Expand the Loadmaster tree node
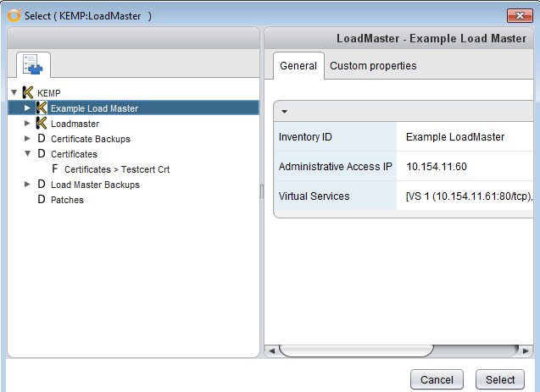The width and height of the screenshot is (540, 392). (x=27, y=123)
